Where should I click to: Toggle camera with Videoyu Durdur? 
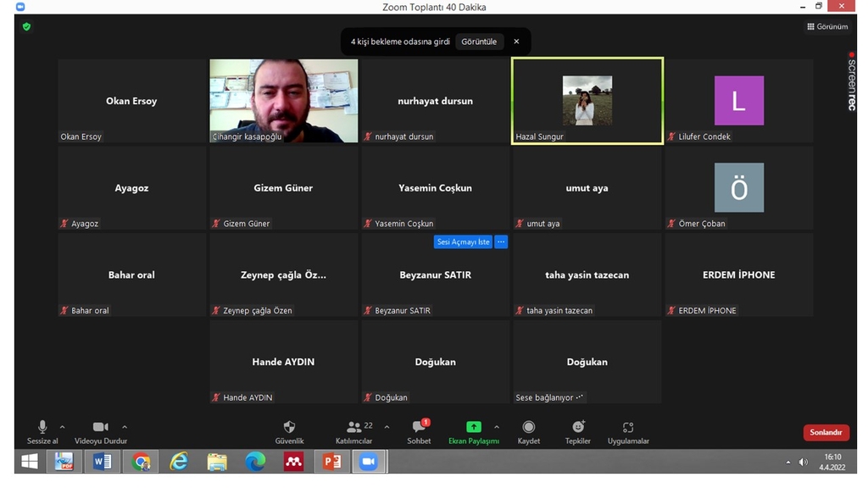pos(100,428)
